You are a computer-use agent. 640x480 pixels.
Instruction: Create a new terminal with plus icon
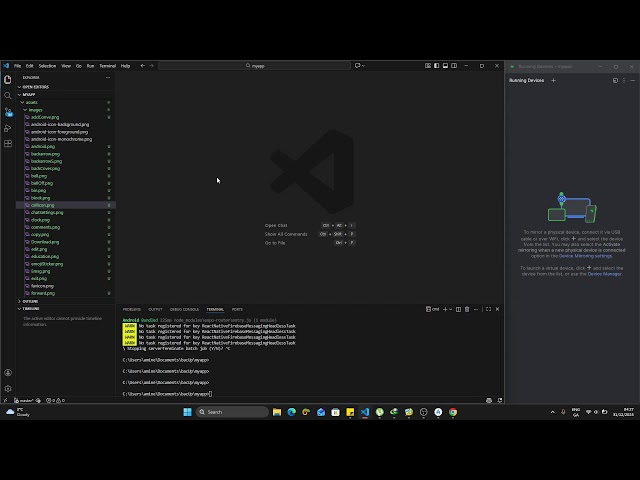pos(445,309)
